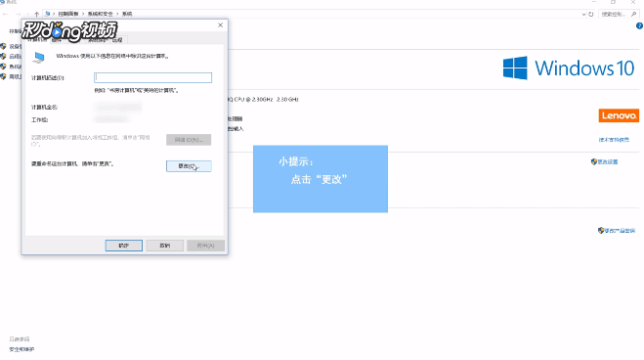Go up one level with the up arrow
The image size is (644, 360).
(x=36, y=14)
